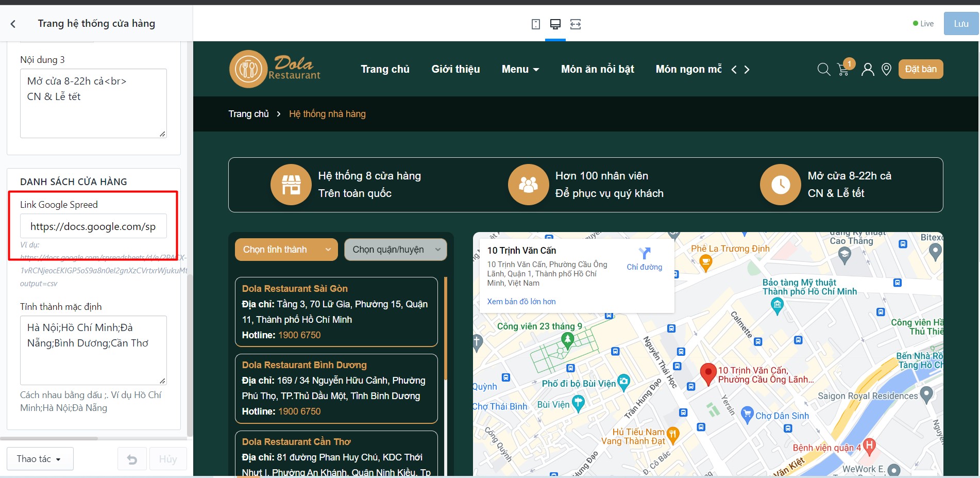Click the Link Google Spreed input field
This screenshot has height=478, width=980.
[x=93, y=226]
